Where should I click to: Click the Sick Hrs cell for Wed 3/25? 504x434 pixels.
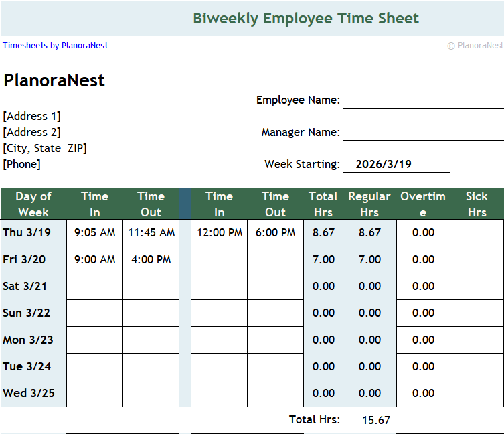(x=477, y=393)
